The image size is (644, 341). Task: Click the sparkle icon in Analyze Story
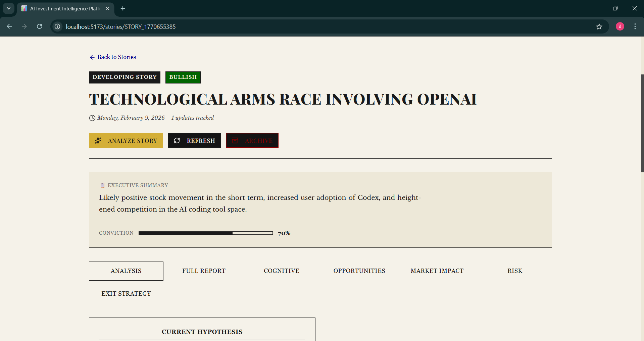(x=98, y=140)
